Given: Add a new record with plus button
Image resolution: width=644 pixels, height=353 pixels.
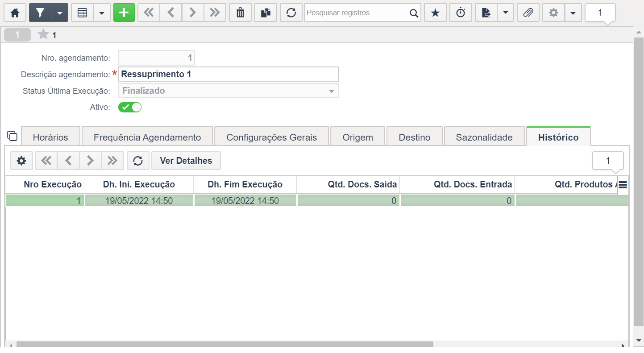Looking at the screenshot, I should click(124, 13).
